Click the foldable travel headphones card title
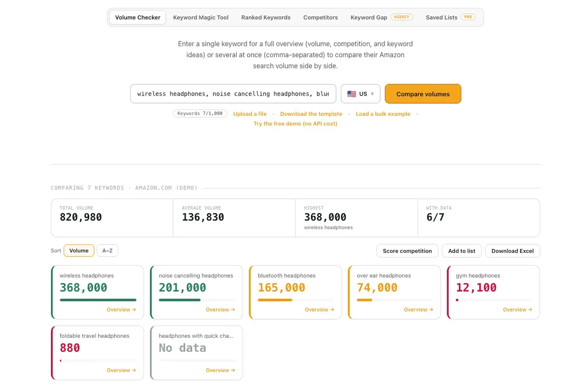 coord(95,336)
